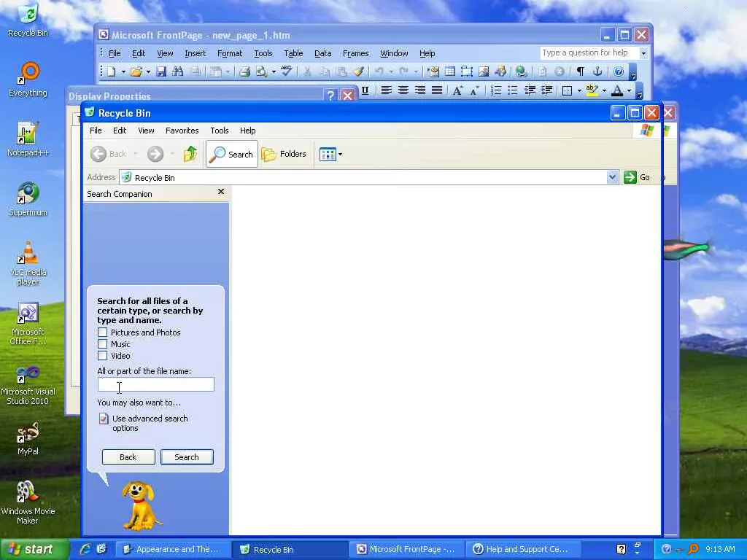Click Decrease Indent icon in FrontPage
The image size is (747, 560).
(x=530, y=90)
